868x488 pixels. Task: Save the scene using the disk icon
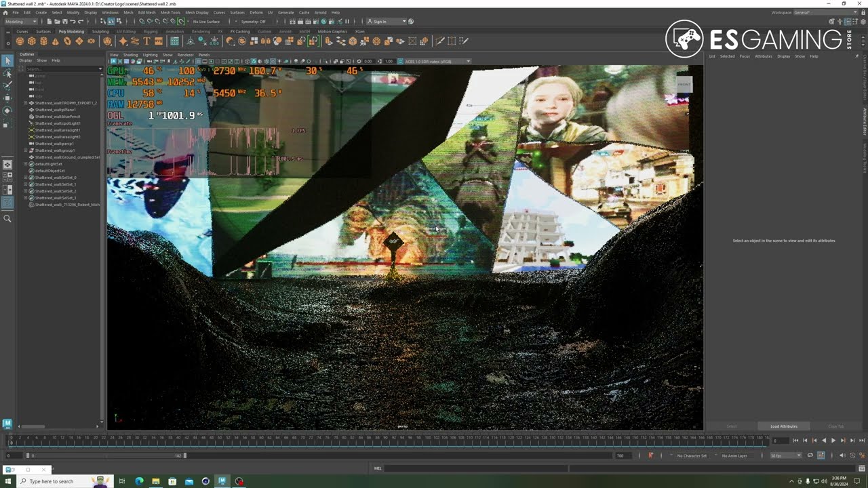[x=64, y=22]
